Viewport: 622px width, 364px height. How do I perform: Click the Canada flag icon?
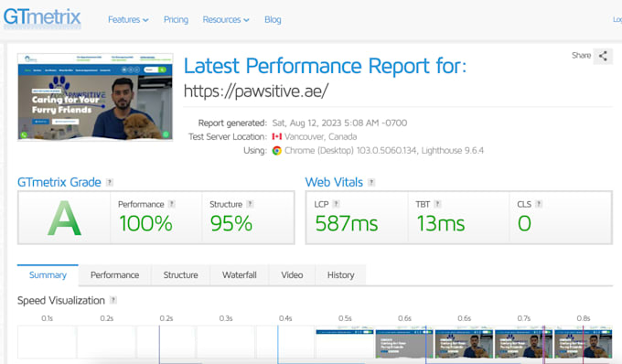[277, 137]
